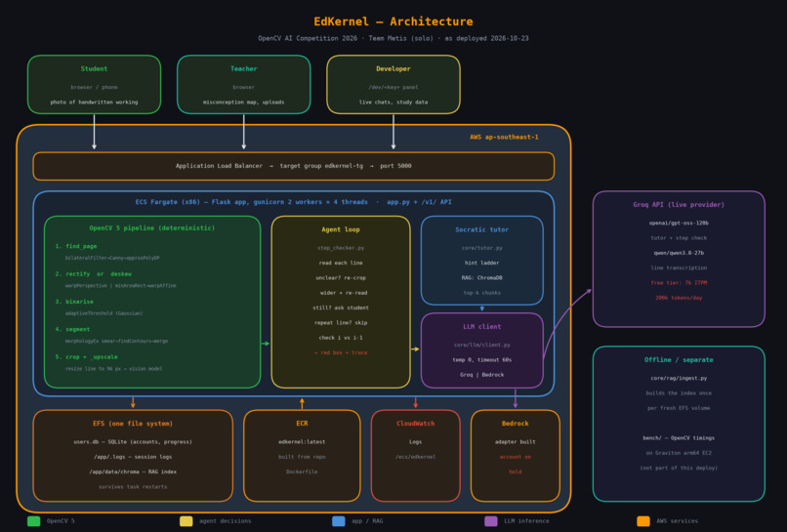
Task: Click 'line transcription' text in Groq box
Action: point(679,268)
